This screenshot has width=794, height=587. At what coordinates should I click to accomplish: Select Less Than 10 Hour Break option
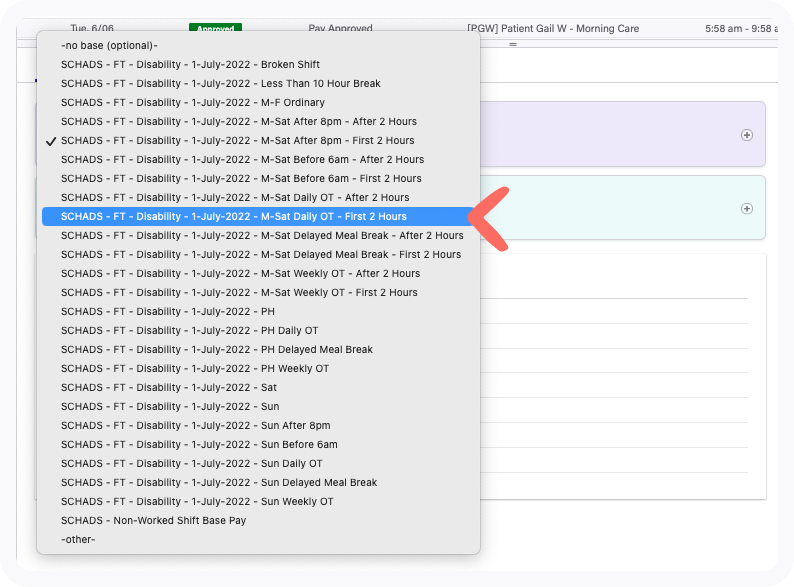220,84
